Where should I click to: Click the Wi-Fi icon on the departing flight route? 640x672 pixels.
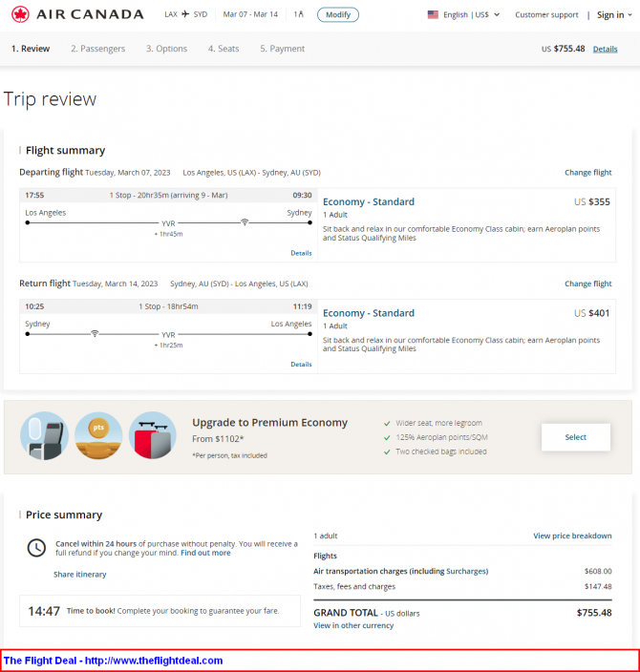(245, 222)
